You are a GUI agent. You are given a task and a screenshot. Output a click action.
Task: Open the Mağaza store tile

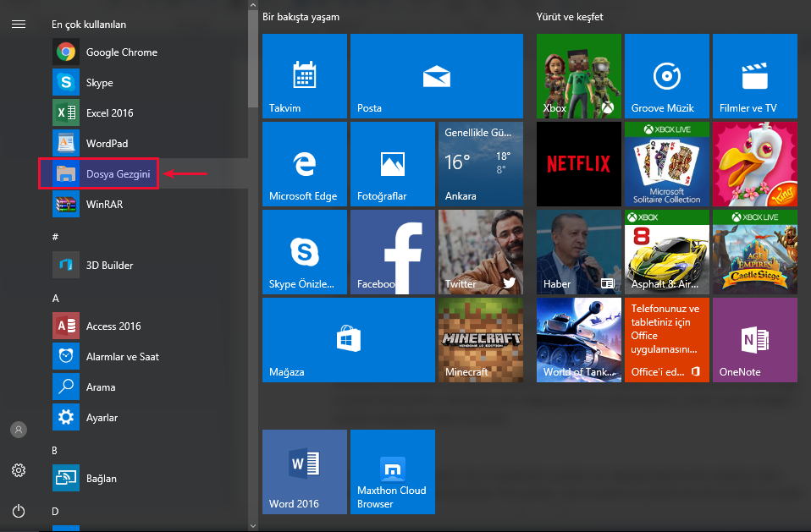[349, 340]
